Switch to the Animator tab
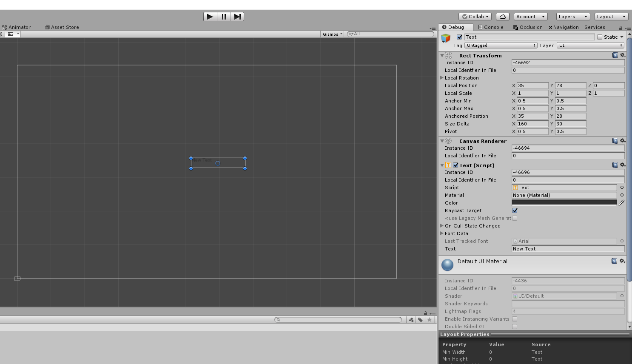 (17, 27)
